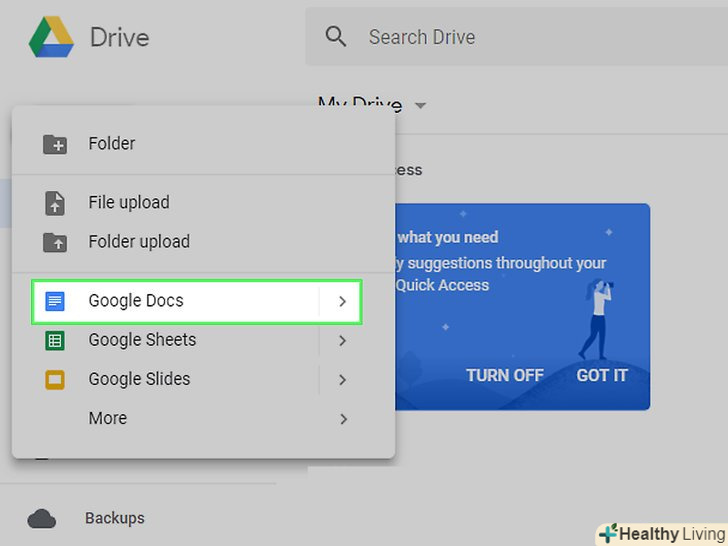The image size is (728, 546).
Task: Click the Quick Access promo illustration
Action: tap(598, 319)
